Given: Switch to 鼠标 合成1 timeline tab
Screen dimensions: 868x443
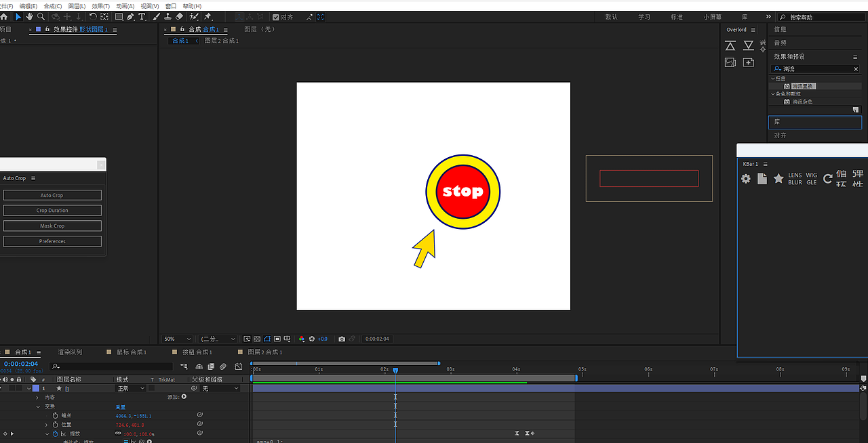Looking at the screenshot, I should [x=132, y=352].
